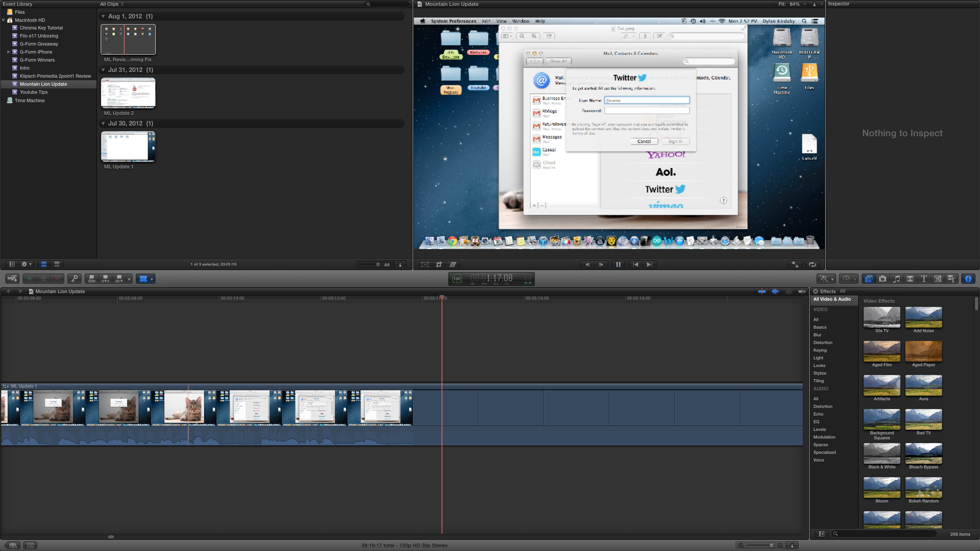Mark selection as favorite with green star

pos(29,279)
